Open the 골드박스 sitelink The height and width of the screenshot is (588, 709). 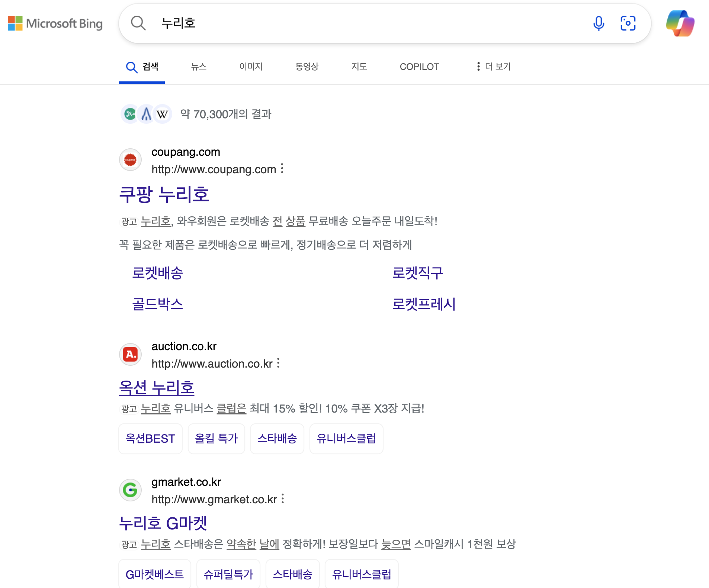click(158, 304)
